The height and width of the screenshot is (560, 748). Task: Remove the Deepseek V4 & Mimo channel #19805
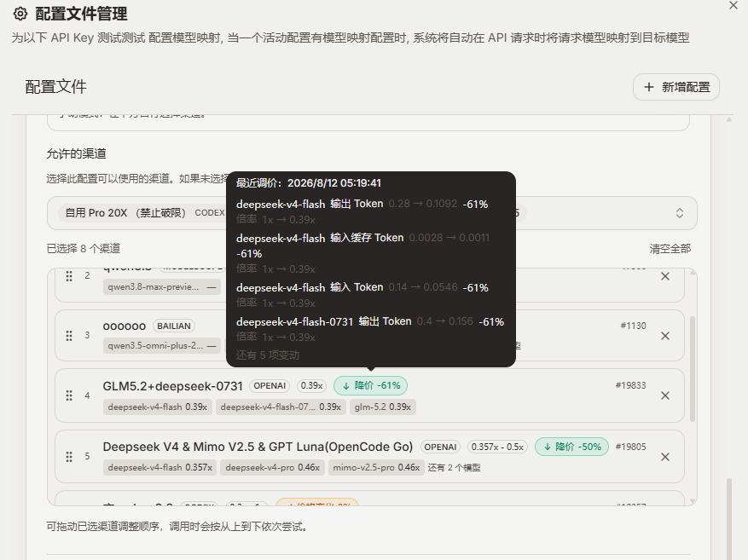pos(665,457)
